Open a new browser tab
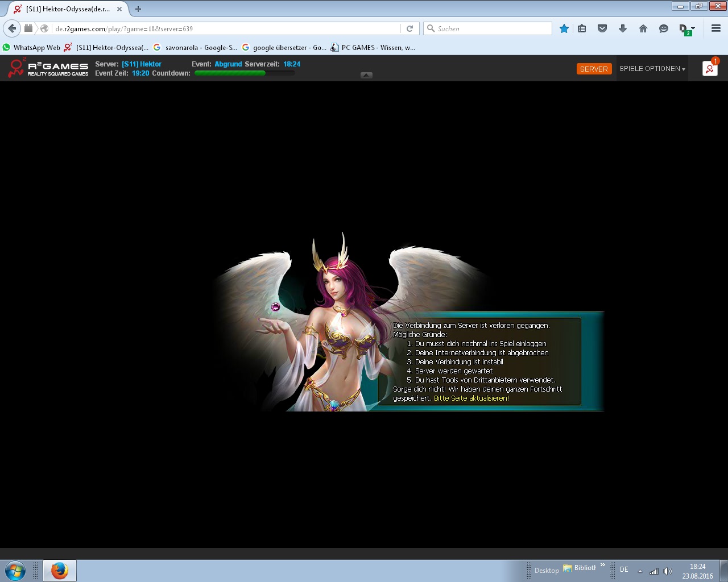The image size is (728, 582). 138,9
